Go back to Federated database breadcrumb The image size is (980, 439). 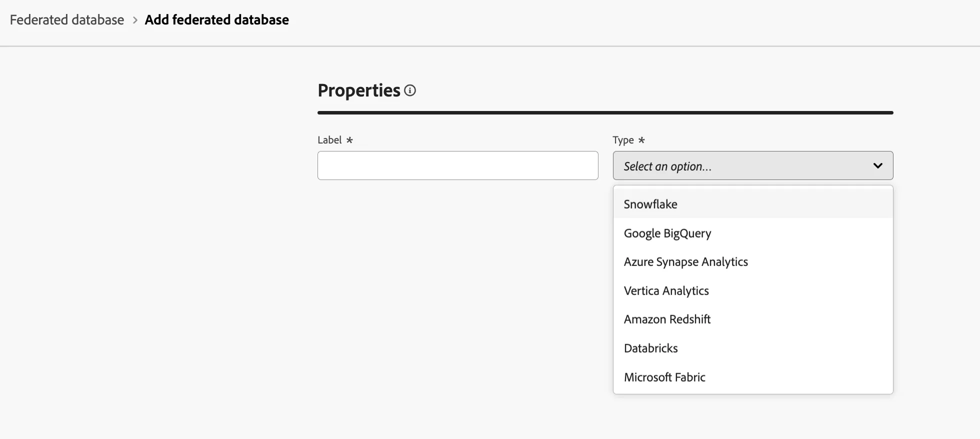click(x=67, y=20)
